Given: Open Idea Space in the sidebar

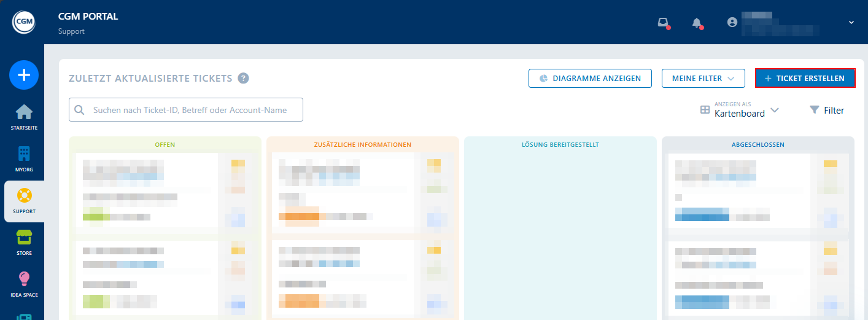Looking at the screenshot, I should [x=24, y=284].
